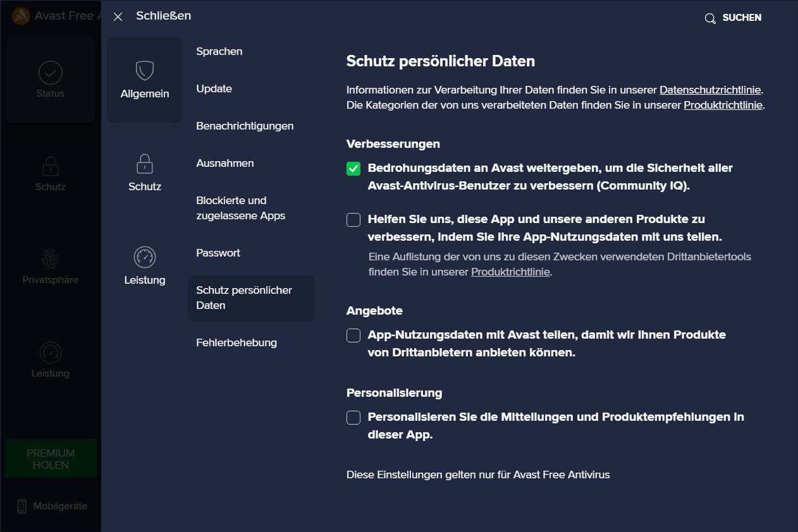This screenshot has width=798, height=532.
Task: Click the Diese Einstellungen gelten nur text
Action: pos(478,475)
